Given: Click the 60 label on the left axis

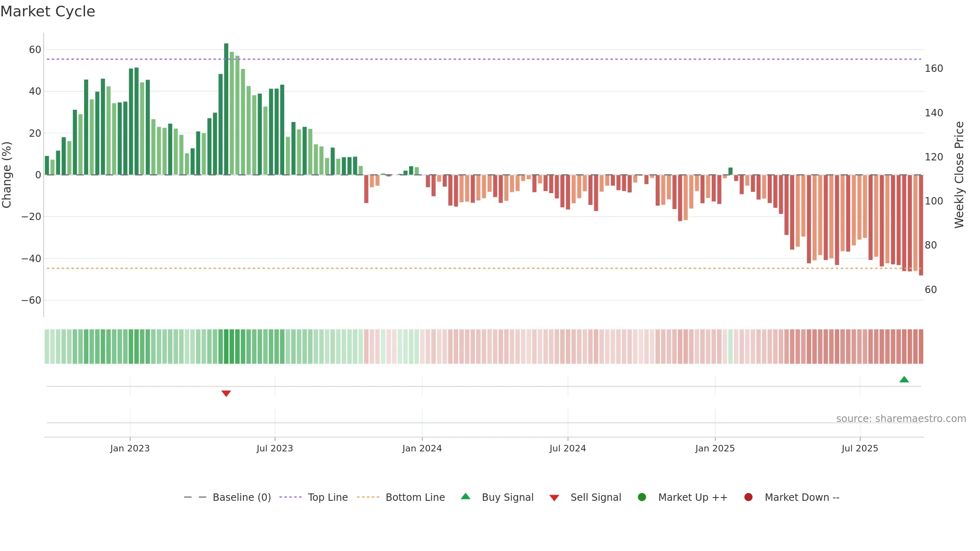Looking at the screenshot, I should [x=35, y=50].
